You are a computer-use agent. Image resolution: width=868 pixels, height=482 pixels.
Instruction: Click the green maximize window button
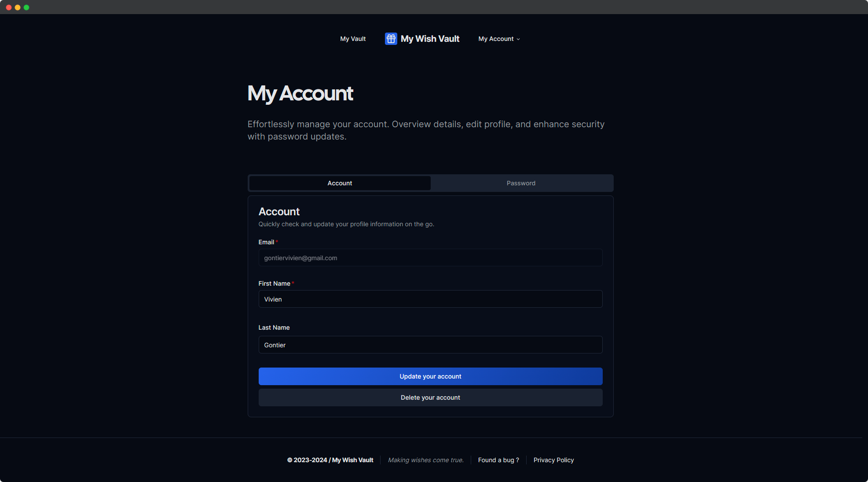click(x=26, y=7)
